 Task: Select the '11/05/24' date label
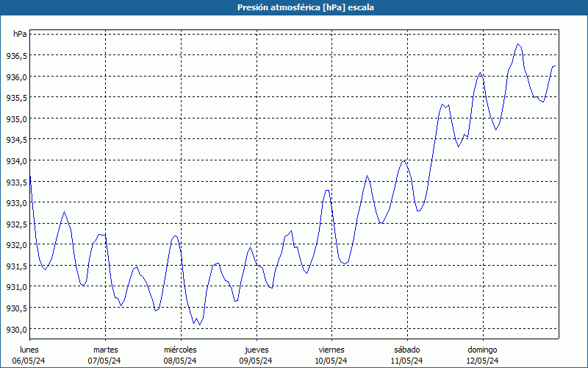point(407,361)
